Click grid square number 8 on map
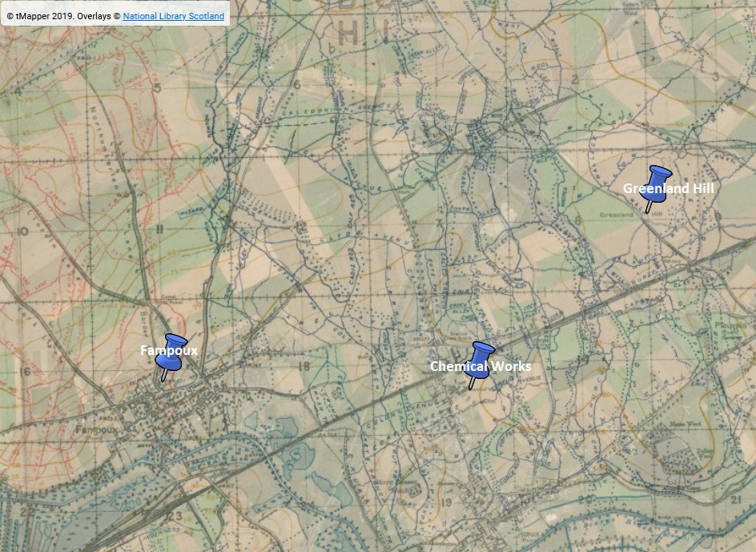 click(577, 220)
